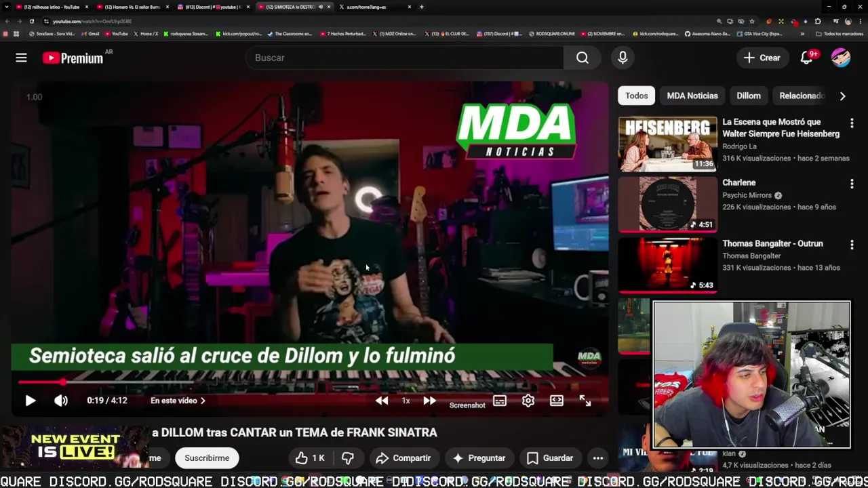The image size is (868, 488).
Task: Reset playback speed 1x label
Action: (406, 401)
